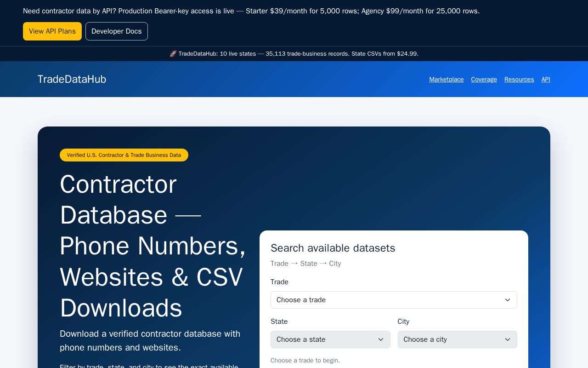The height and width of the screenshot is (368, 588).
Task: Click the Search available datasets heading
Action: pyautogui.click(x=333, y=248)
